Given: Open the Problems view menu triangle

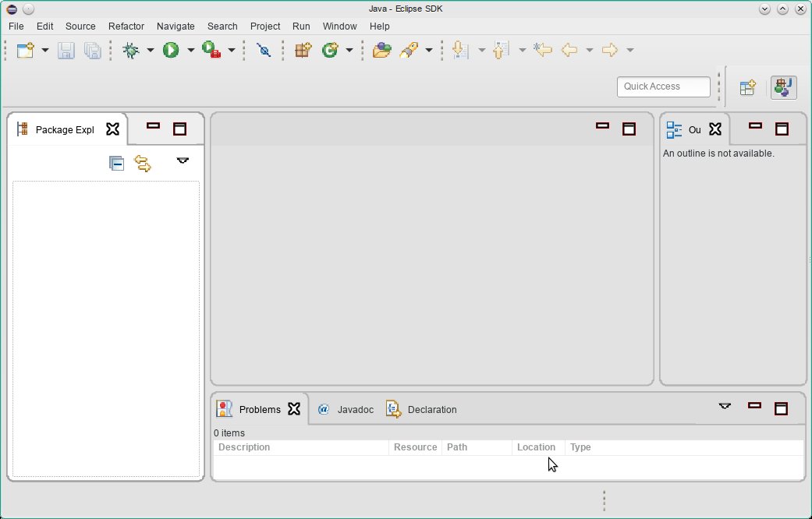Looking at the screenshot, I should [x=725, y=406].
